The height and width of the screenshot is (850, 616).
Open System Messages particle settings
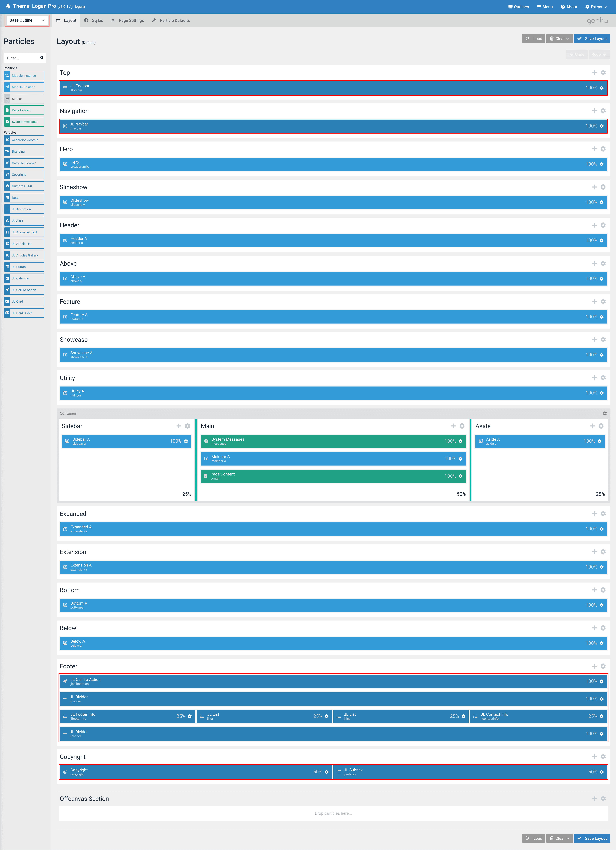point(461,442)
